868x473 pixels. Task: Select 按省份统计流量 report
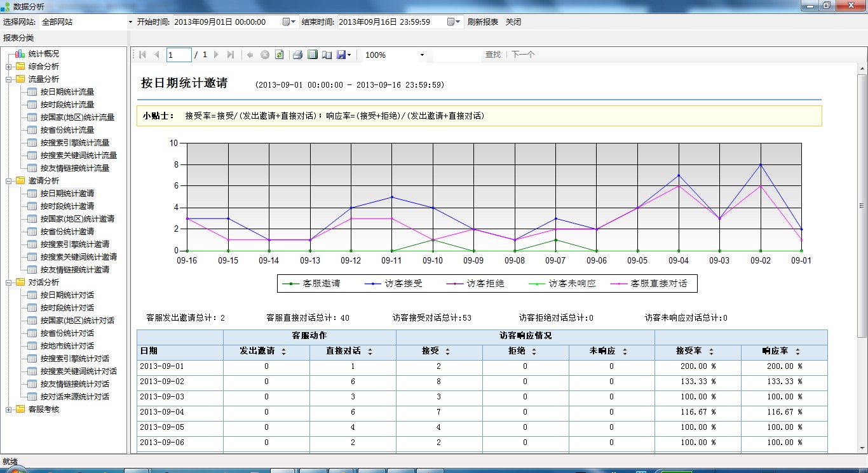(x=67, y=130)
